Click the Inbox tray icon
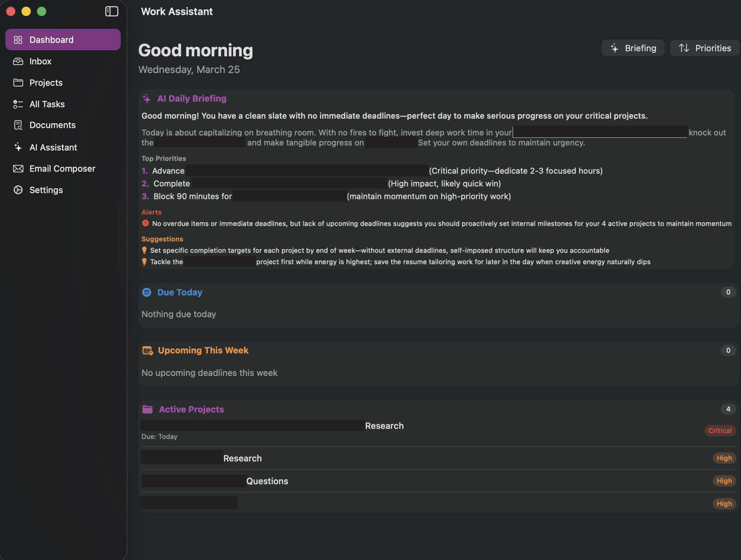Screen dimensions: 741x560 point(18,61)
